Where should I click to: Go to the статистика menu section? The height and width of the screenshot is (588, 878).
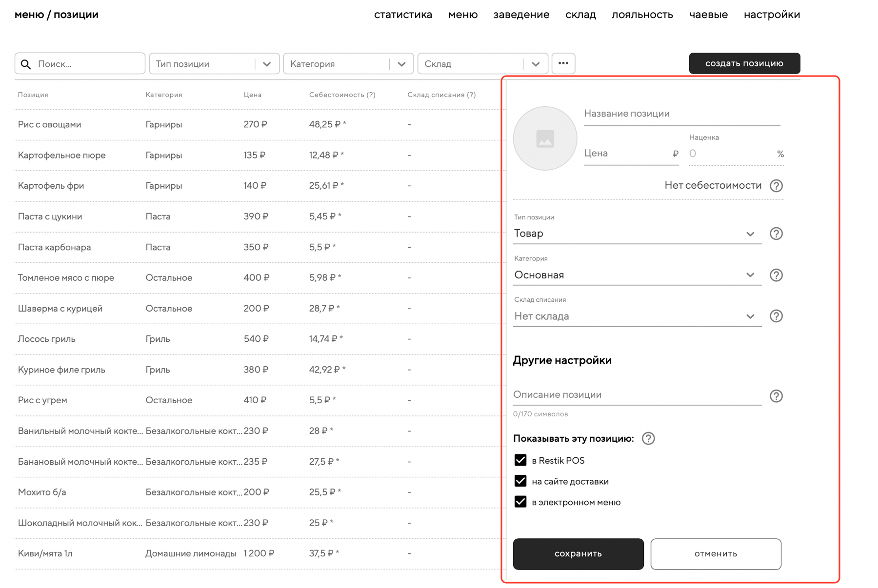pyautogui.click(x=403, y=15)
